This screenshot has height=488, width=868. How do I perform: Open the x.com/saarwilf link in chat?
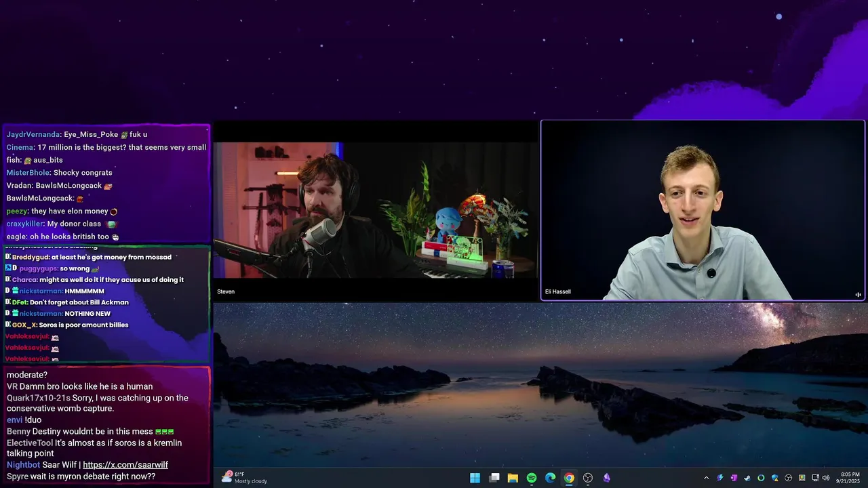click(125, 465)
